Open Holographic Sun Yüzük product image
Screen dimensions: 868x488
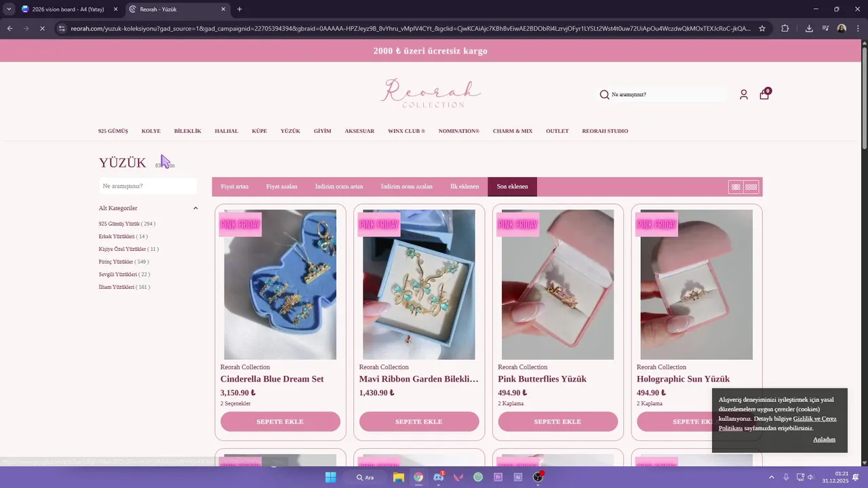(x=696, y=285)
